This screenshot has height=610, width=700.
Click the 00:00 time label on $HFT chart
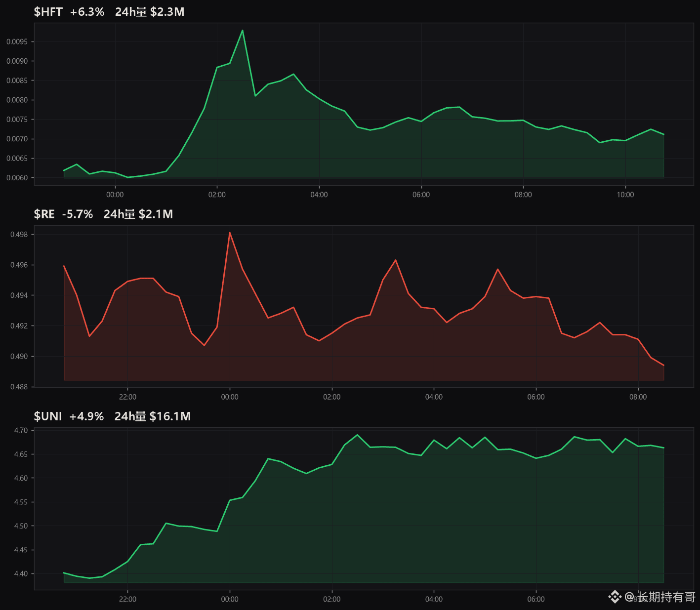point(115,195)
